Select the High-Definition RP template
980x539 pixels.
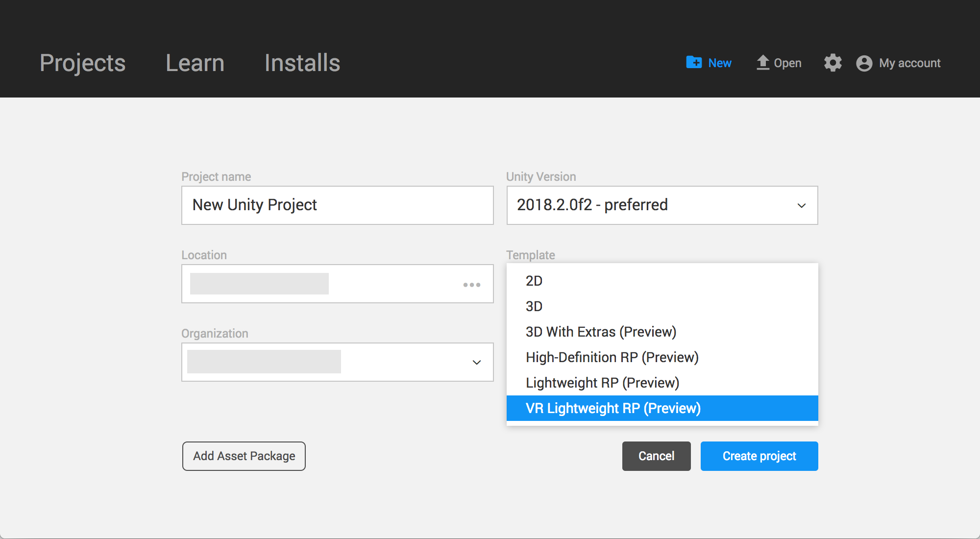(x=611, y=357)
